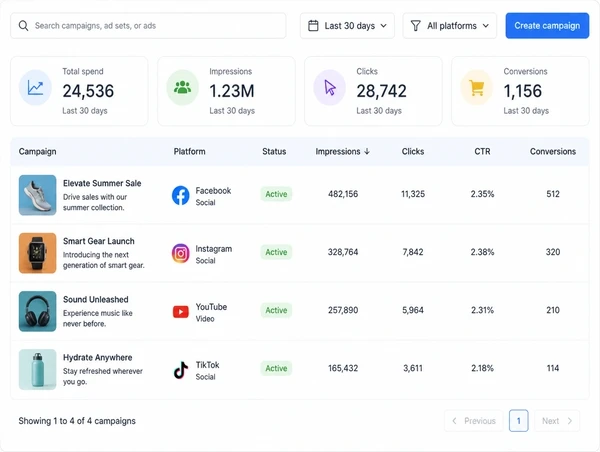The height and width of the screenshot is (452, 600).
Task: Select the 482,156 impressions cell
Action: click(343, 194)
